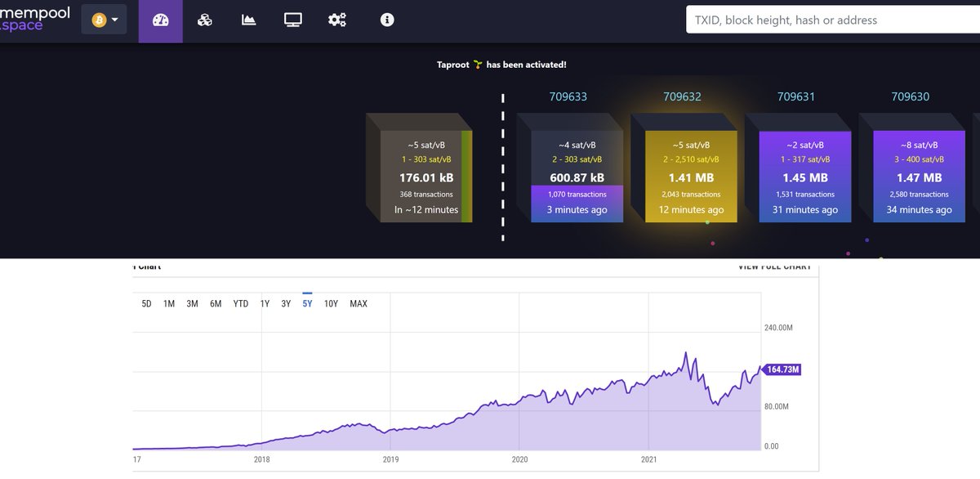Click the 164.73M current value label
Image resolution: width=980 pixels, height=479 pixels.
click(x=782, y=369)
